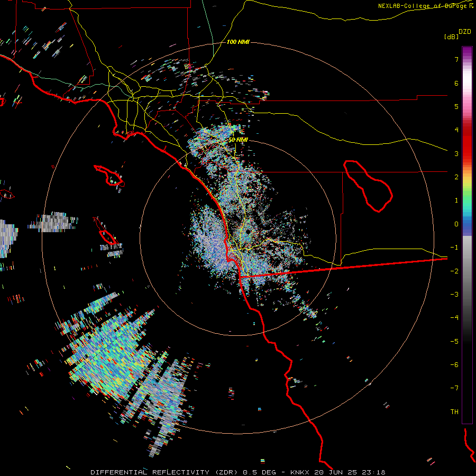Click the -7 value on the color scale

pos(454,388)
